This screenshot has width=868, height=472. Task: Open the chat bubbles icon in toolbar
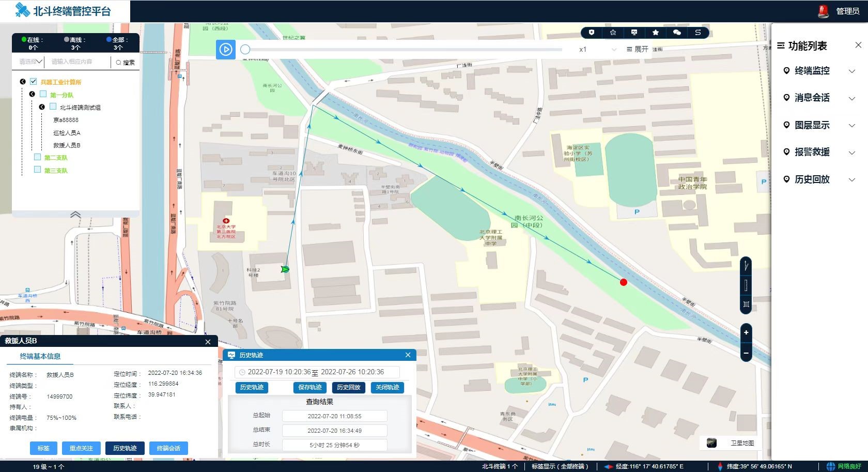(677, 33)
